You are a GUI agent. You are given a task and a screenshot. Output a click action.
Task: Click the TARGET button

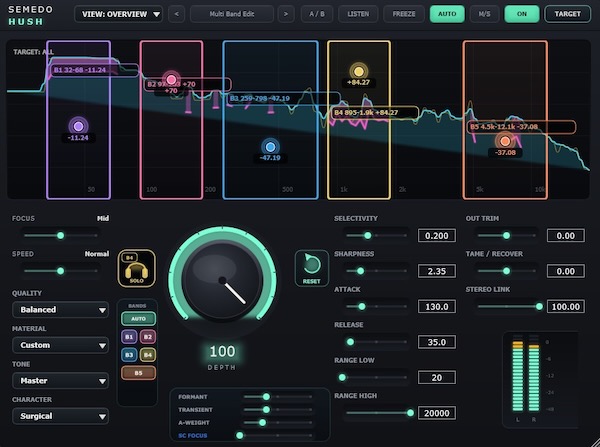coord(567,14)
